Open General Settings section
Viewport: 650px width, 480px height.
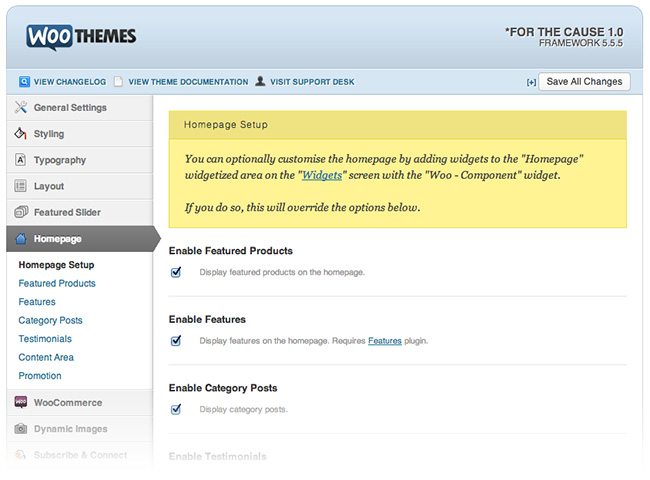point(80,108)
